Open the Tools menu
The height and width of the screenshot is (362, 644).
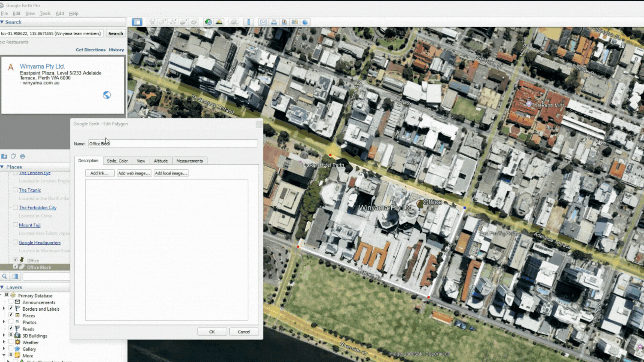tap(45, 13)
